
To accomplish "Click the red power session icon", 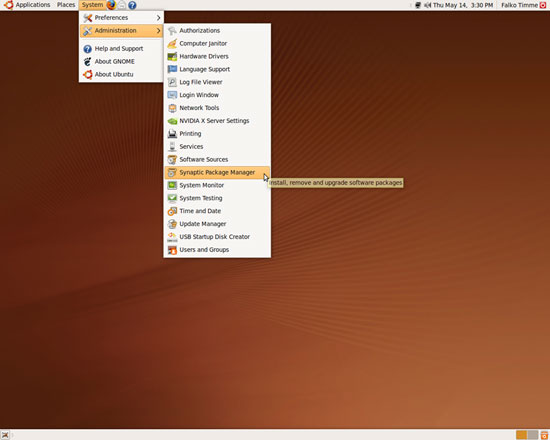I will tap(543, 5).
